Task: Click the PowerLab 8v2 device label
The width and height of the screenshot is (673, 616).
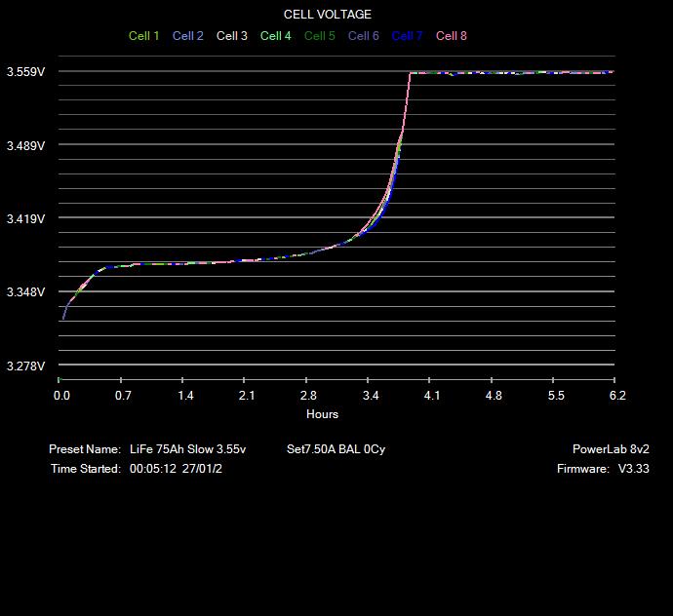Action: click(x=611, y=449)
